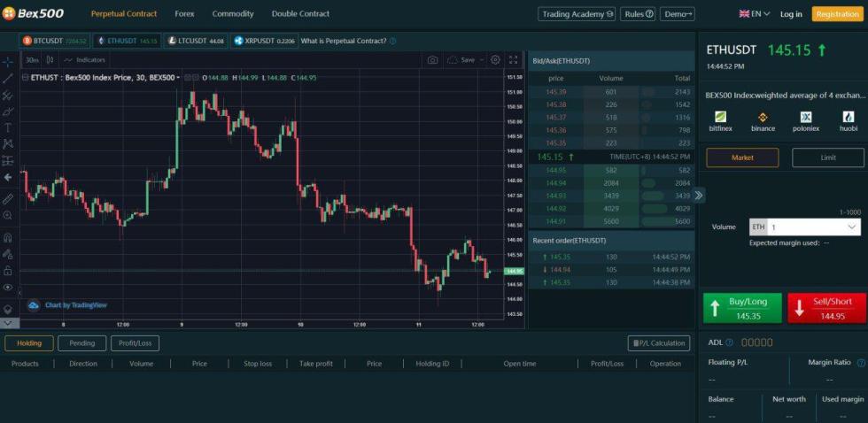The width and height of the screenshot is (868, 423).
Task: Open chart settings gear
Action: coord(495,60)
